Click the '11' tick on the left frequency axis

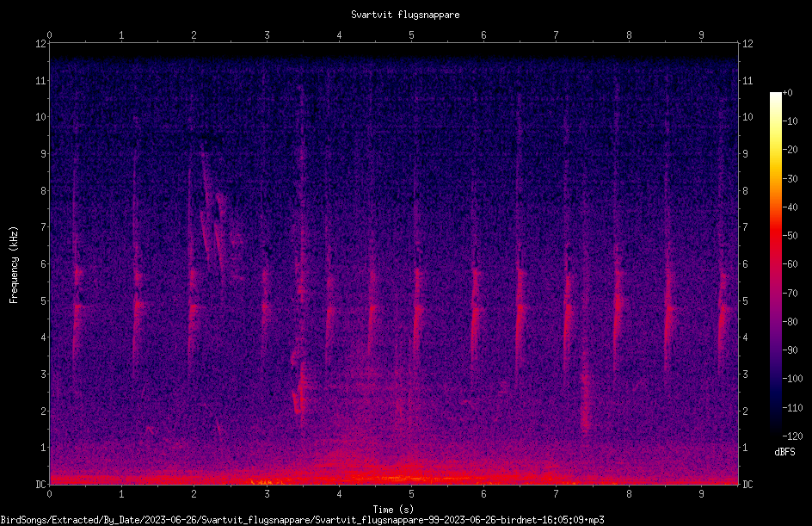tap(41, 80)
